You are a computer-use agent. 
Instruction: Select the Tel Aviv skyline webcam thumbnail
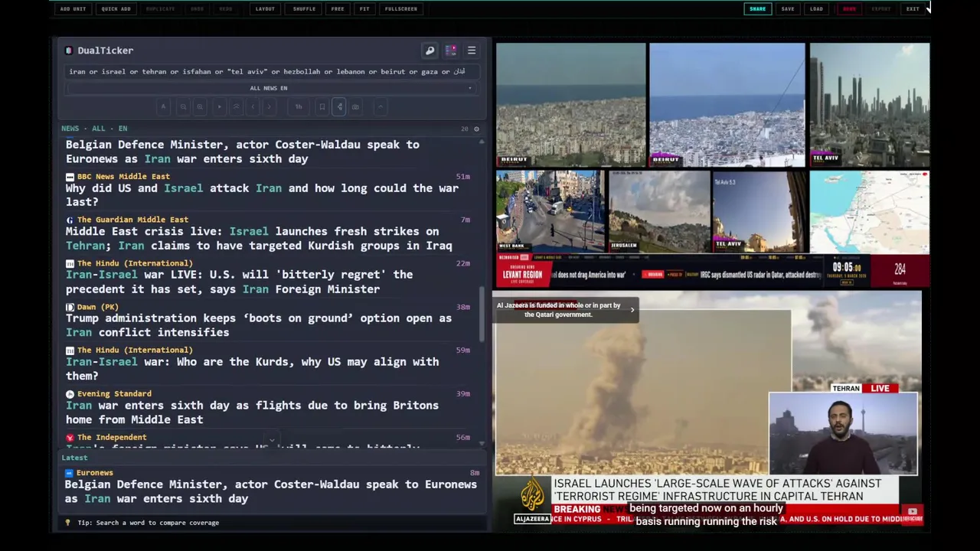(870, 105)
